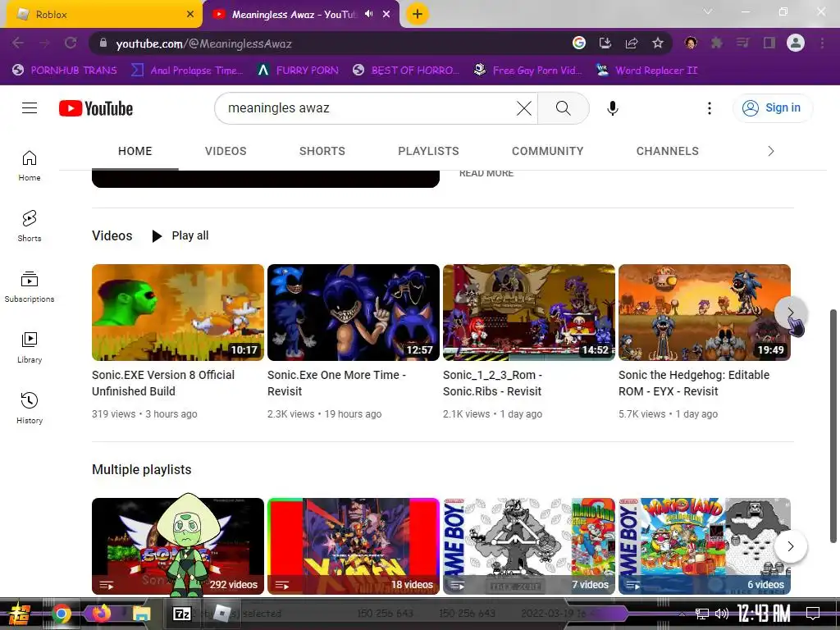840x630 pixels.
Task: Open the media controls toolbar icon
Action: pos(742,43)
